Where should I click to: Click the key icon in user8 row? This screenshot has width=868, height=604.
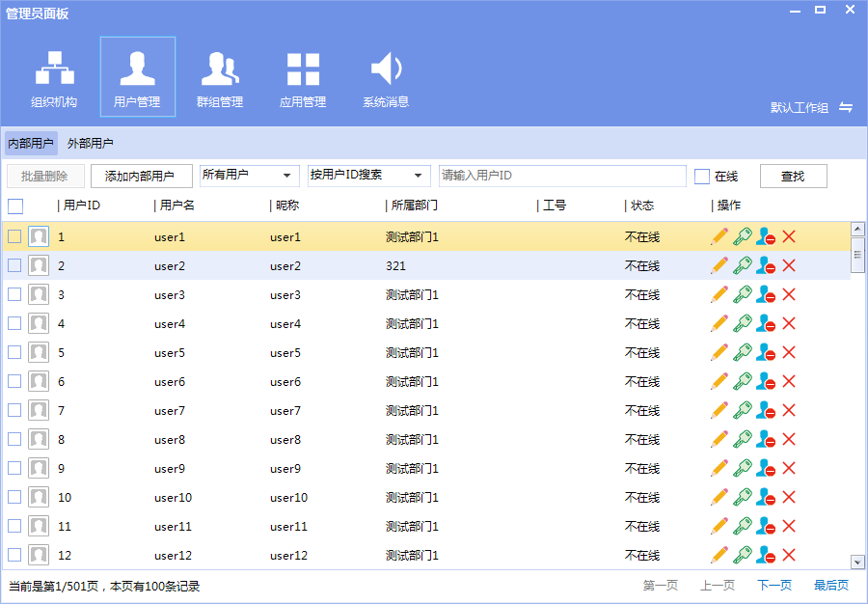743,439
